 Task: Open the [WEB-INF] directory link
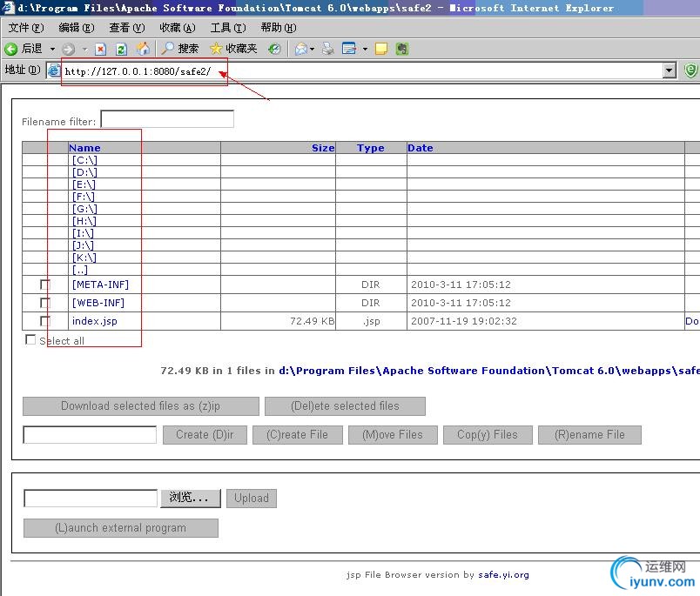point(98,303)
